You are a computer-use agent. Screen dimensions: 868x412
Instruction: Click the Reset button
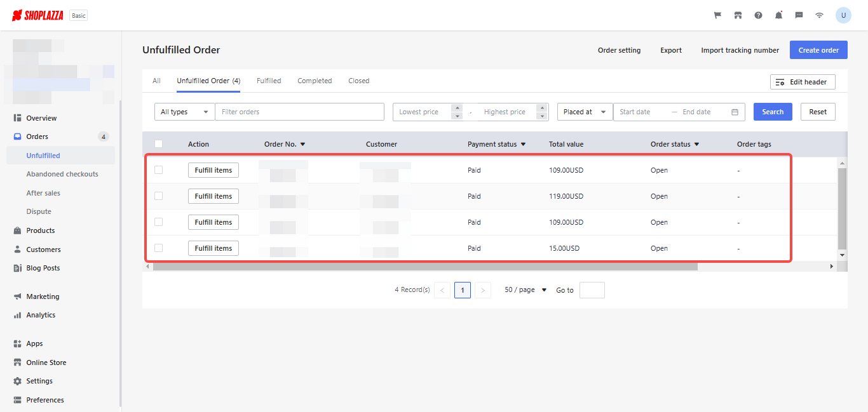[818, 112]
